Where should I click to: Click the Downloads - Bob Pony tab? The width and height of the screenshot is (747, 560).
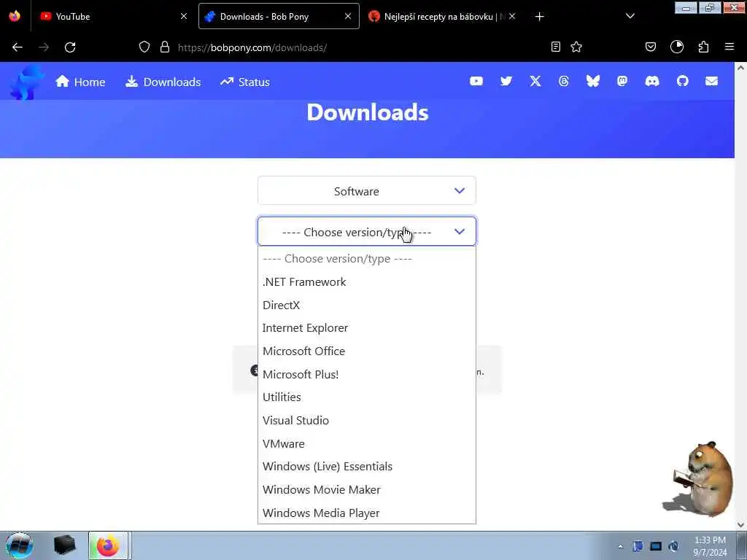pos(279,17)
